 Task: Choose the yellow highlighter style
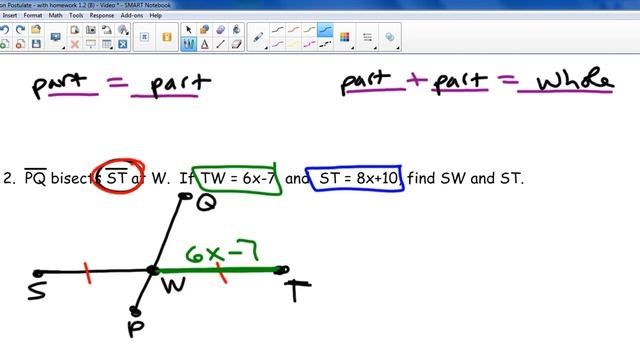(x=293, y=44)
